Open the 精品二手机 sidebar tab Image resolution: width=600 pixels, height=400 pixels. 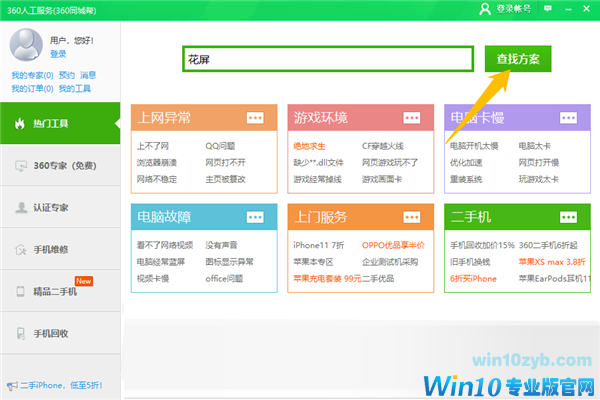(x=60, y=291)
